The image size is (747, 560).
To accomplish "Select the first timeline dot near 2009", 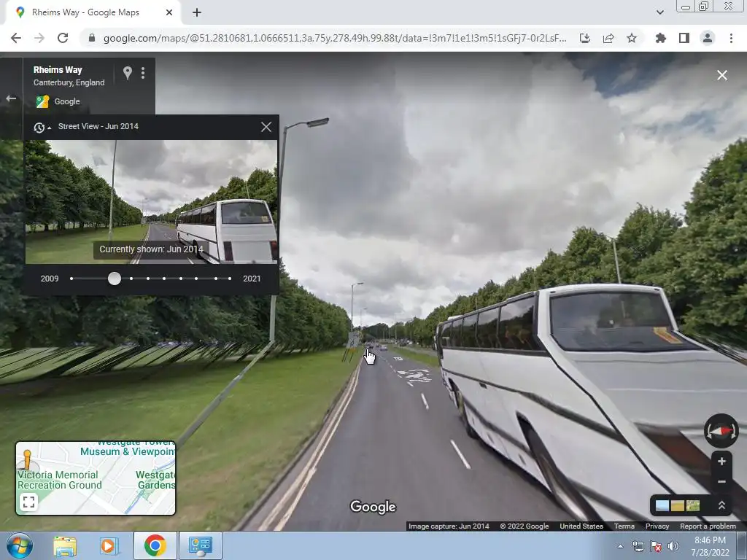I will [x=71, y=279].
